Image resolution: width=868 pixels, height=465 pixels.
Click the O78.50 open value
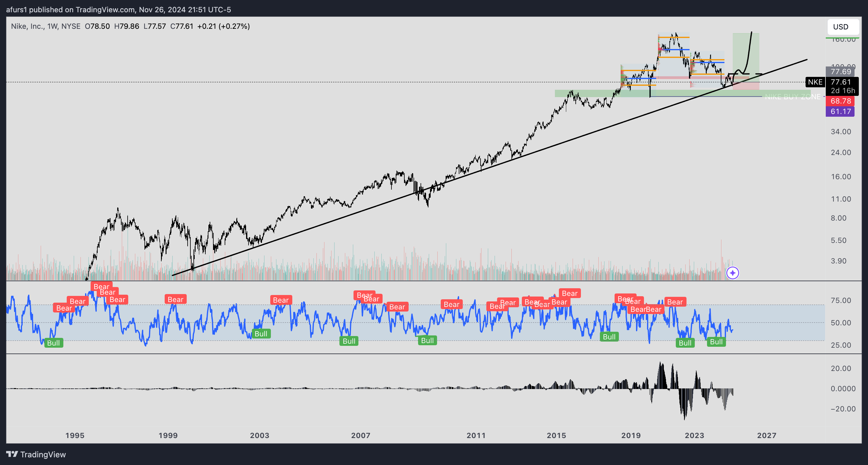coord(97,26)
